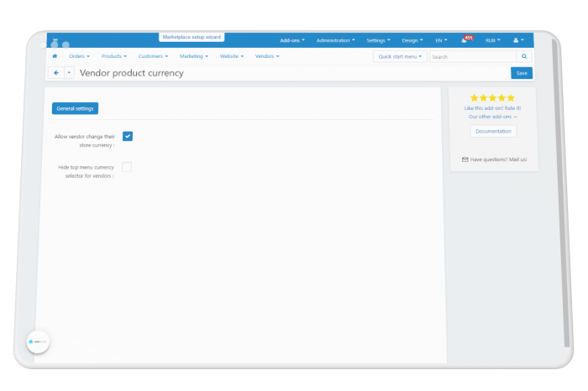Expand the Website menu
Viewport: 588px width, 391px height.
point(232,56)
